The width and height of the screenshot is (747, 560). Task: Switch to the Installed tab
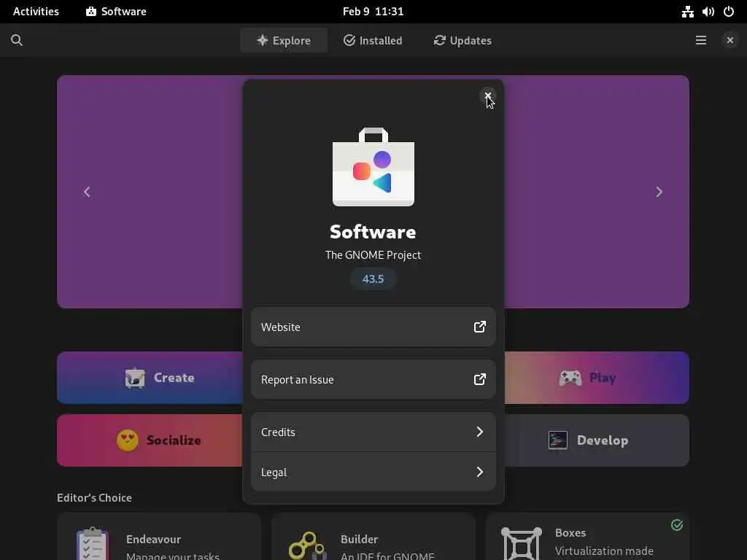373,41
